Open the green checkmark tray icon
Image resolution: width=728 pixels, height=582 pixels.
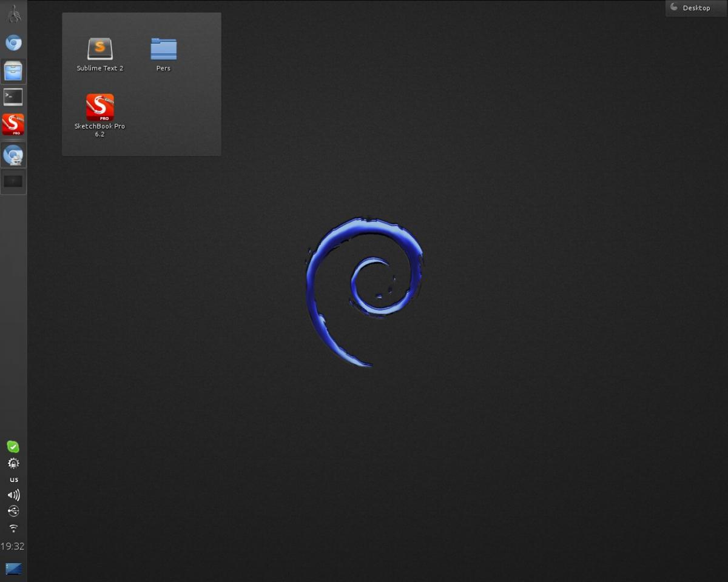13,447
